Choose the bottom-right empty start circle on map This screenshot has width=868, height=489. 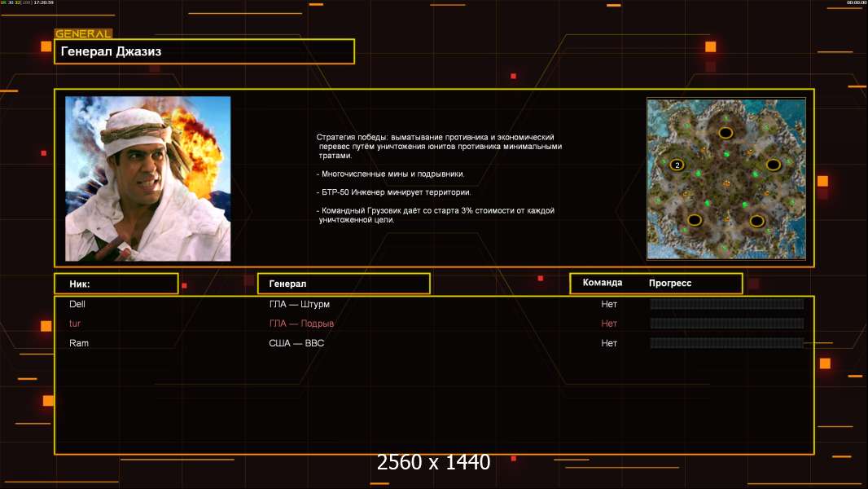tap(756, 220)
